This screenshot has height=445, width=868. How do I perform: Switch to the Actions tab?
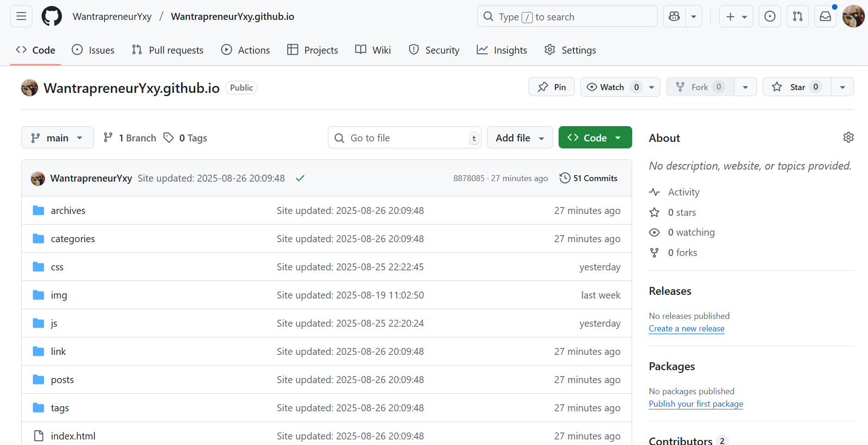pyautogui.click(x=246, y=50)
